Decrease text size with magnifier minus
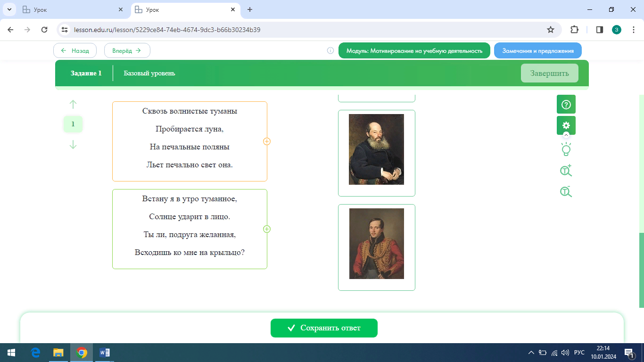 point(566,191)
